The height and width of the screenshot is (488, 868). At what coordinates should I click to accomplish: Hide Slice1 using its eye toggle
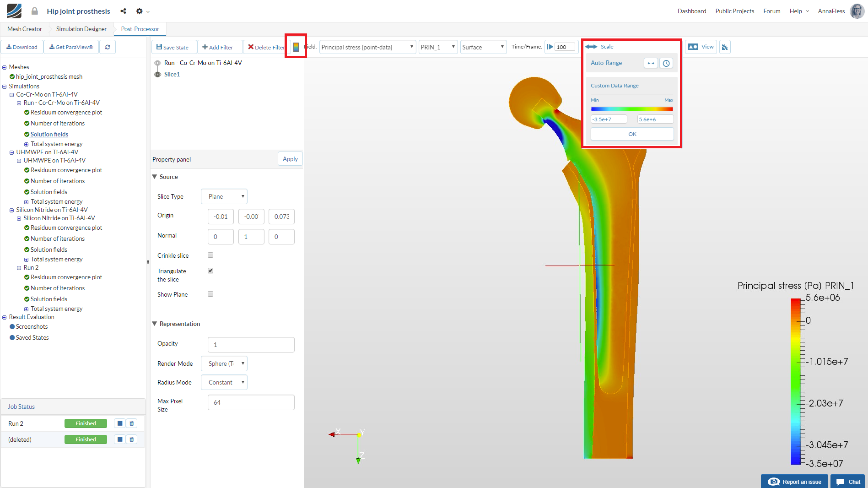pyautogui.click(x=157, y=74)
